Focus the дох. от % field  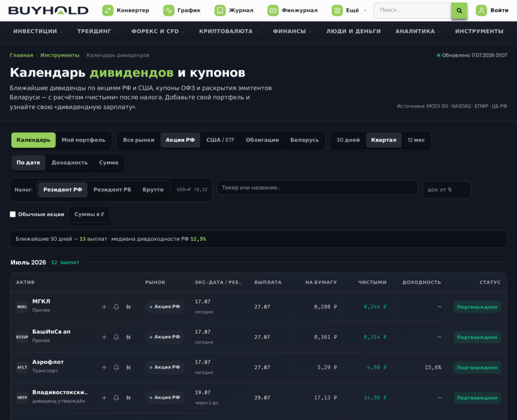(x=446, y=190)
